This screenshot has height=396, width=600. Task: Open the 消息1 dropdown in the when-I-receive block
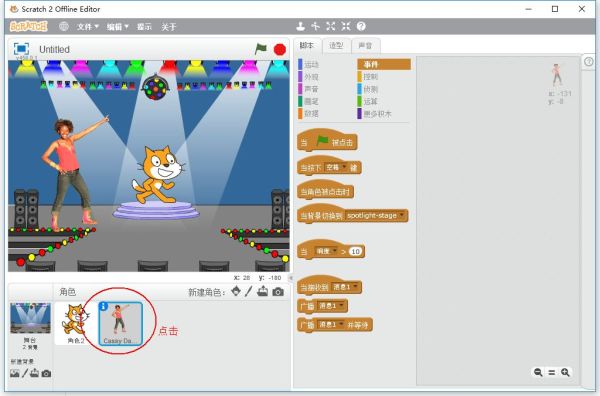(345, 287)
